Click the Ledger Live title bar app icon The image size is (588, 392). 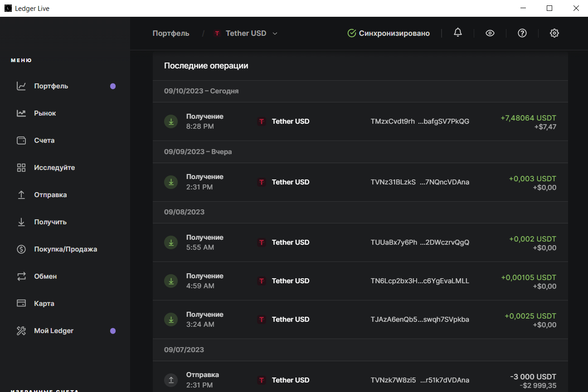point(8,8)
